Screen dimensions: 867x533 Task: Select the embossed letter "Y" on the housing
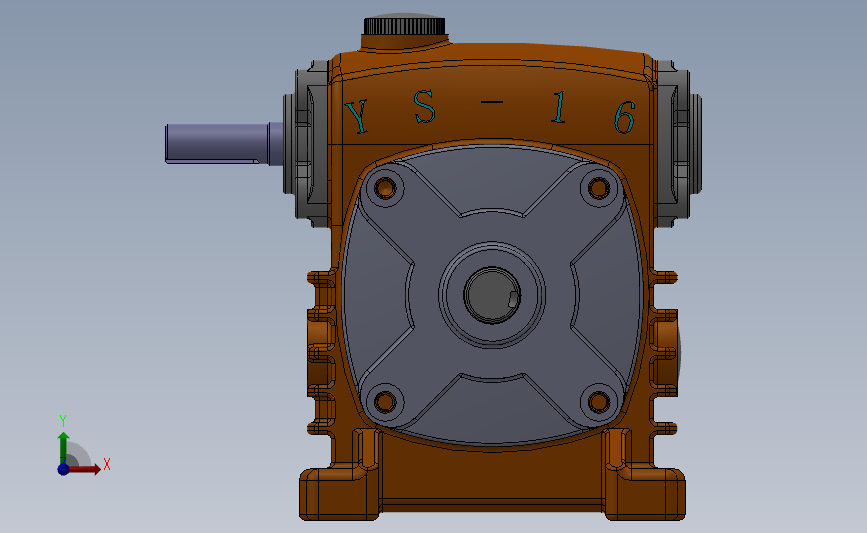coord(357,116)
